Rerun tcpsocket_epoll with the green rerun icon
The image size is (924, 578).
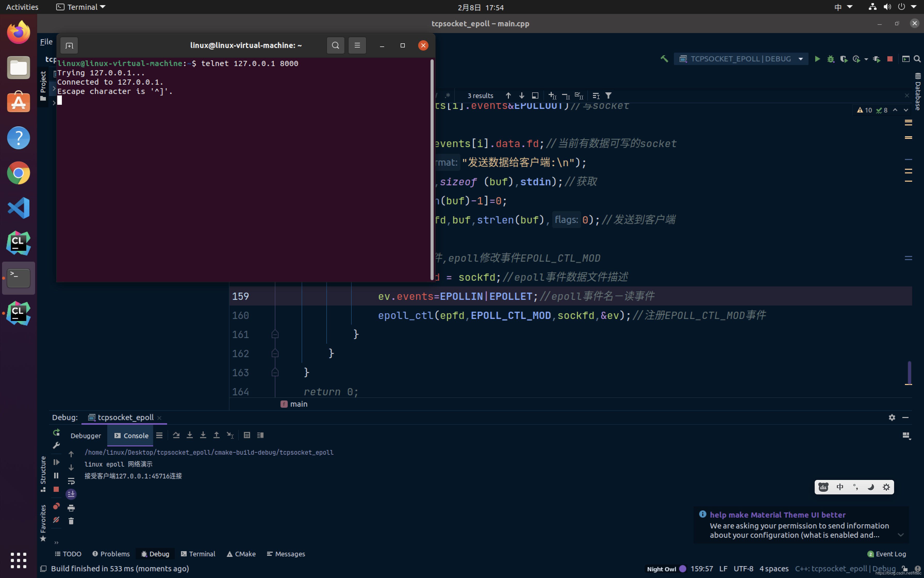tap(56, 432)
